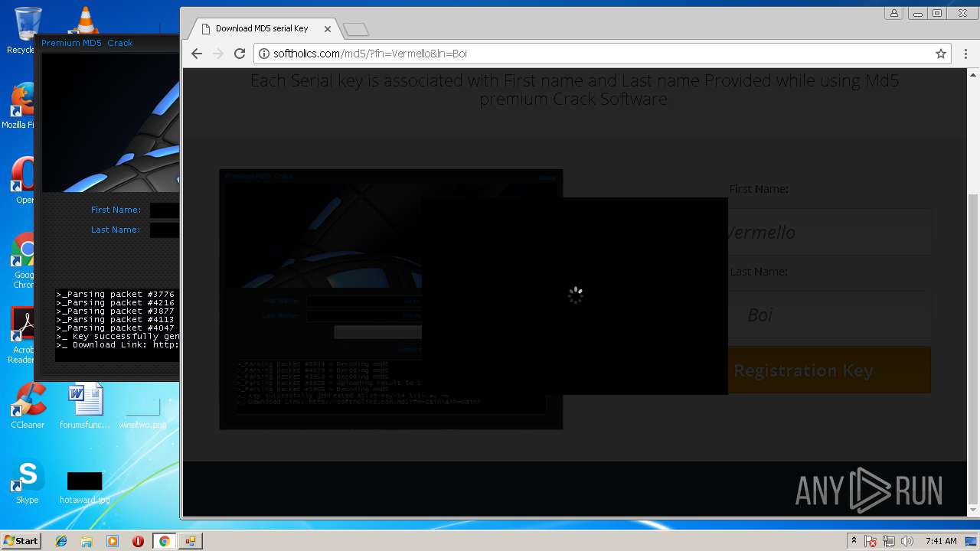Image resolution: width=980 pixels, height=551 pixels.
Task: Click the Last Name field containing Boi
Action: click(831, 315)
